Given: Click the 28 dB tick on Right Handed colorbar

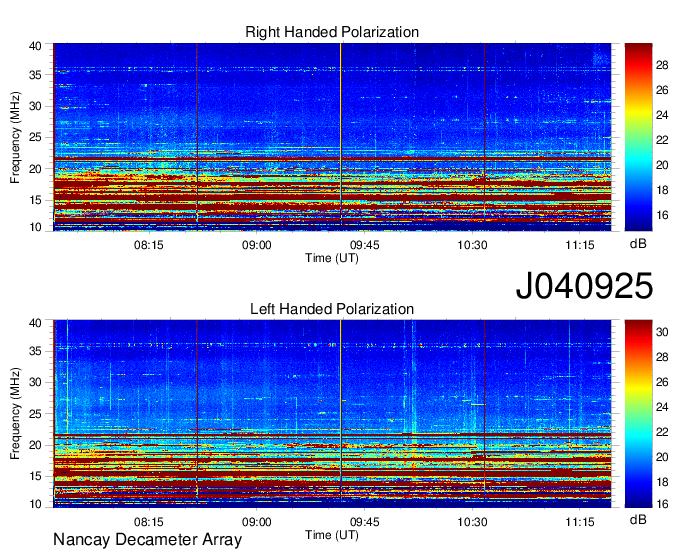Looking at the screenshot, I should [662, 65].
